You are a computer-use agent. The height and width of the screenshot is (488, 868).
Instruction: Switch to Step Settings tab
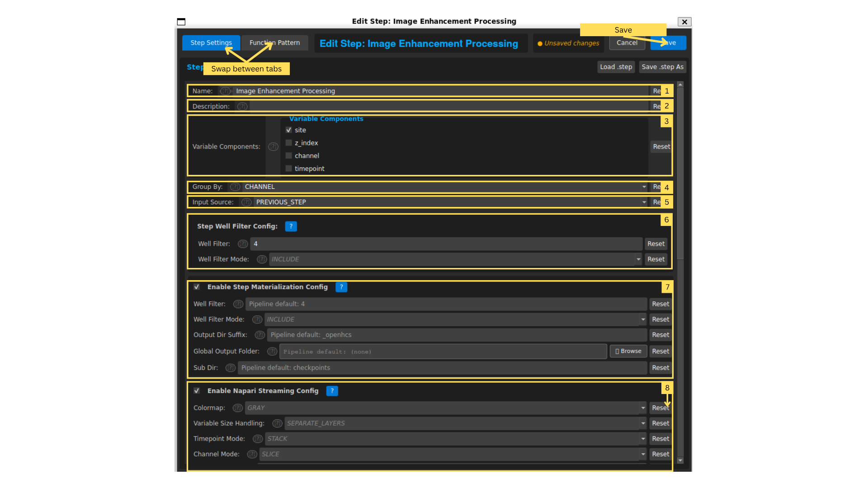211,43
